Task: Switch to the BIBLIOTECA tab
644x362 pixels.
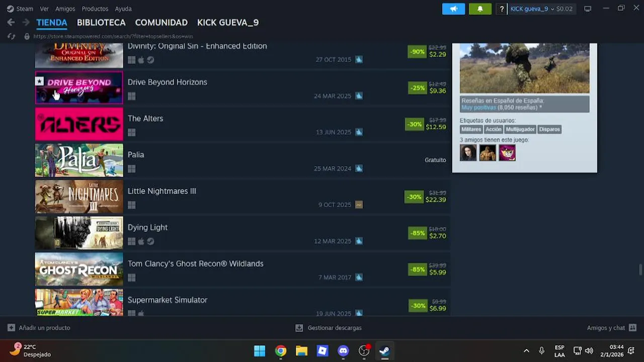Action: 101,23
